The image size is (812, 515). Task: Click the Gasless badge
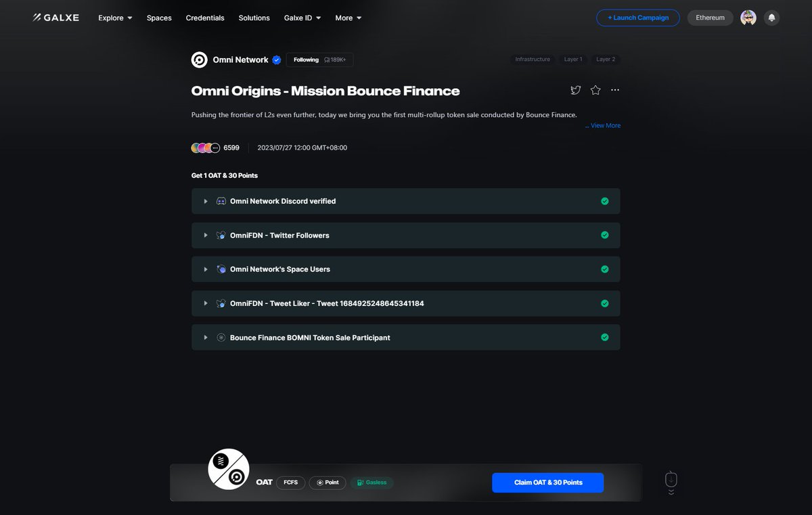point(372,483)
